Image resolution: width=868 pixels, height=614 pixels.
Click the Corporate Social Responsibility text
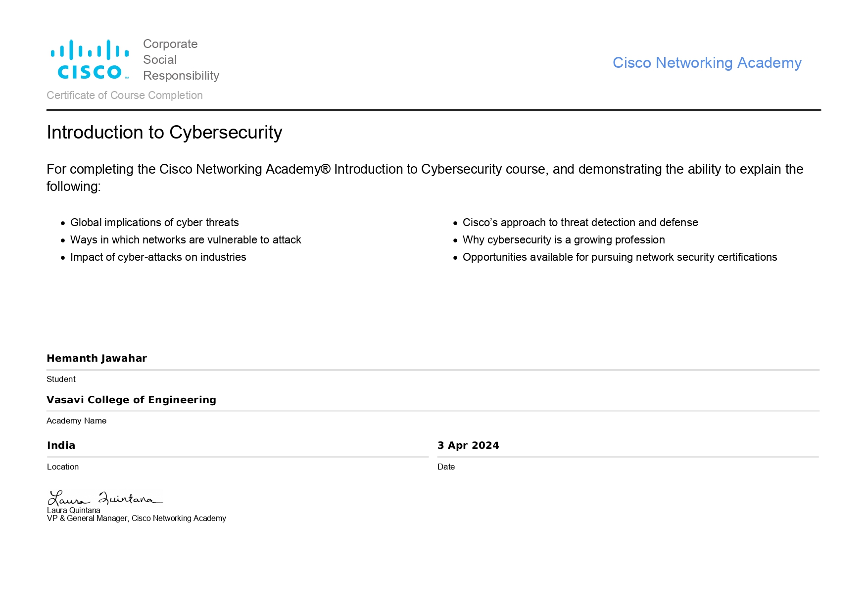[x=181, y=60]
